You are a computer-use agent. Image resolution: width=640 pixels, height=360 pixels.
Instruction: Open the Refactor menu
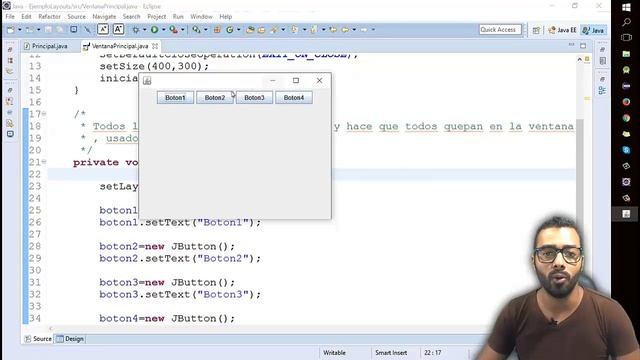49,17
